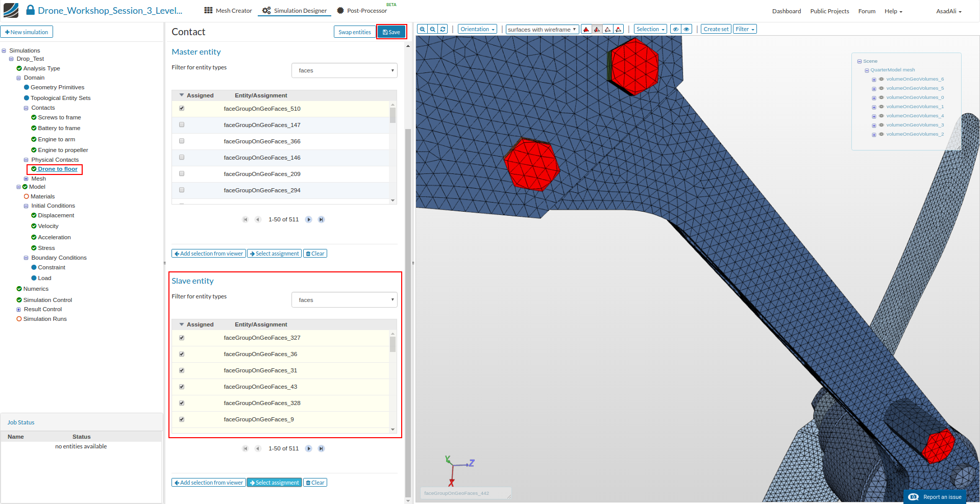The image size is (980, 504).
Task: Jump to last page of Slave entity list
Action: click(321, 448)
